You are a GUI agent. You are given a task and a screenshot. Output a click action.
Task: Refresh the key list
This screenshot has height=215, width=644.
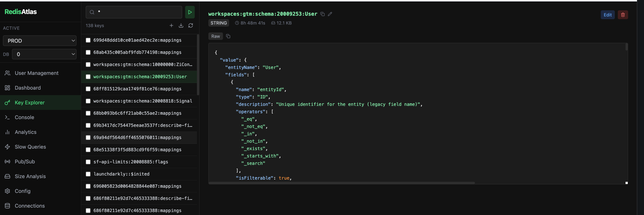coord(191,25)
